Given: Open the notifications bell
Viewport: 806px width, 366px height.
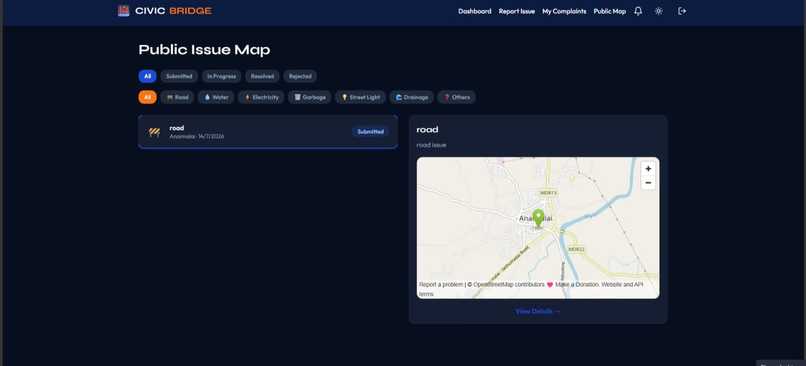Looking at the screenshot, I should (638, 11).
